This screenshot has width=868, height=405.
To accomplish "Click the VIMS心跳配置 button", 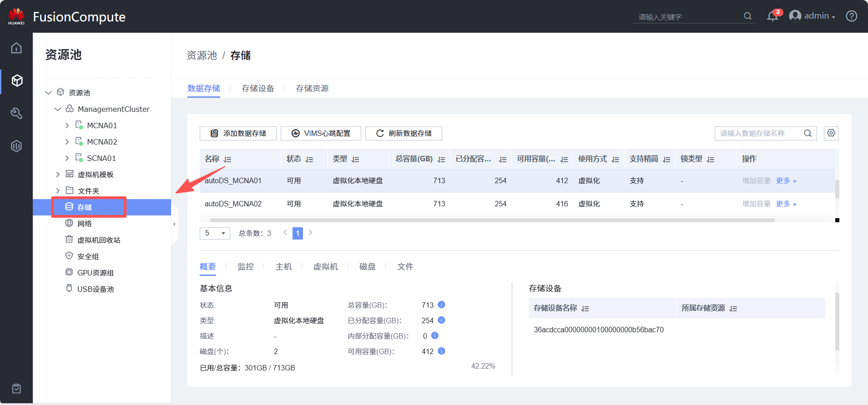I will 321,133.
